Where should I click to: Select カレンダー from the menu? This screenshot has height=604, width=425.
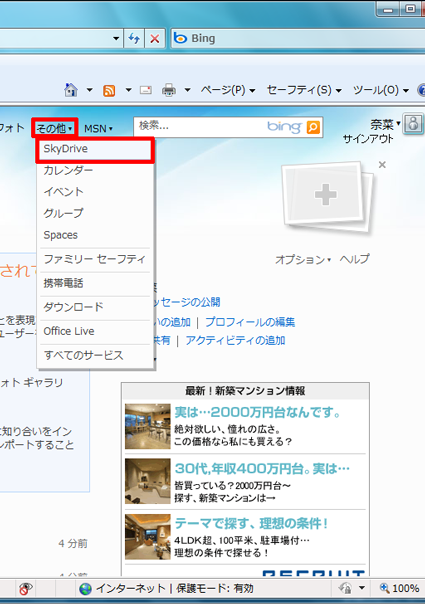[95, 170]
